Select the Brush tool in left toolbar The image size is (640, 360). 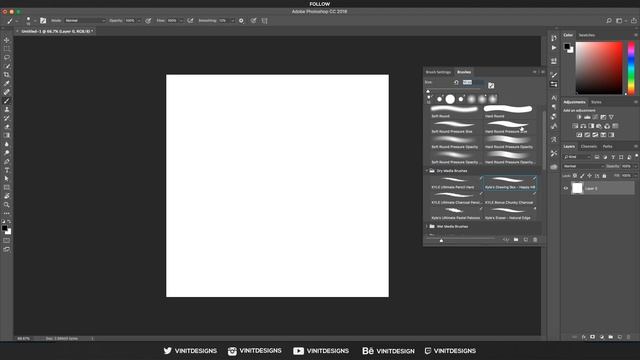click(7, 101)
